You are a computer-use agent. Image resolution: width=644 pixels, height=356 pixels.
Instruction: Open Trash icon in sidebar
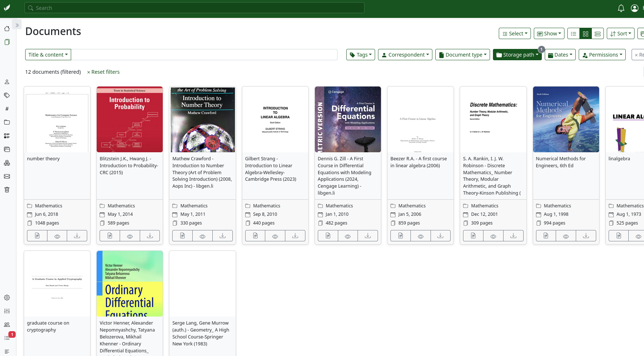click(7, 190)
